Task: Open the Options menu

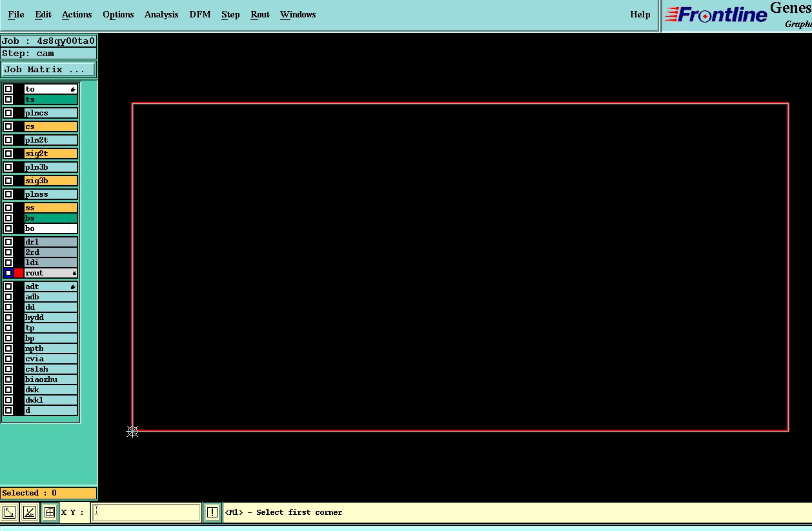Action: pyautogui.click(x=118, y=14)
